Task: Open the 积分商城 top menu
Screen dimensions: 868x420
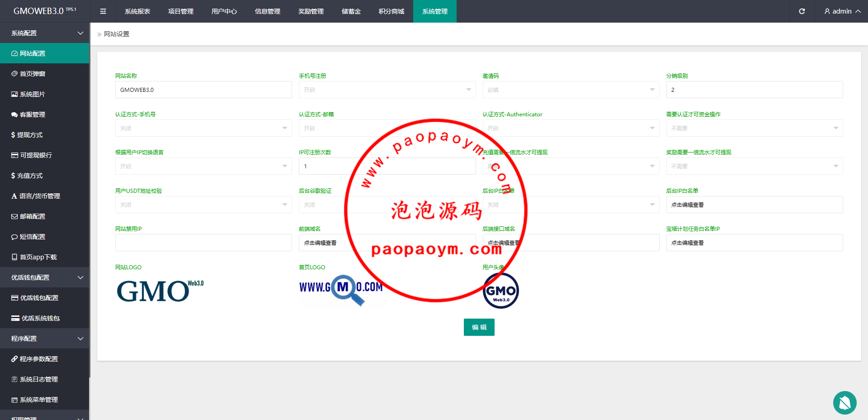Action: point(392,11)
